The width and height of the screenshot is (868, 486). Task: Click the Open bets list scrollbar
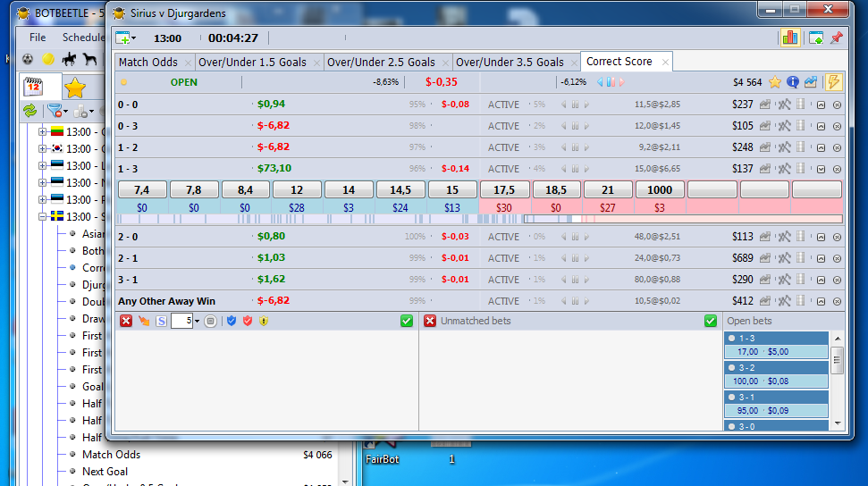[838, 375]
